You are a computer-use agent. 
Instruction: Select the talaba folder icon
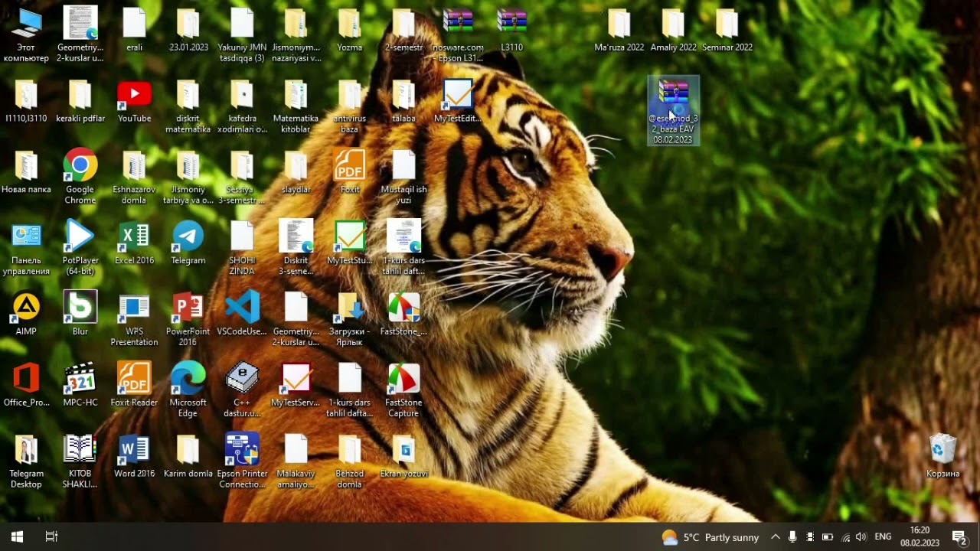pos(403,101)
